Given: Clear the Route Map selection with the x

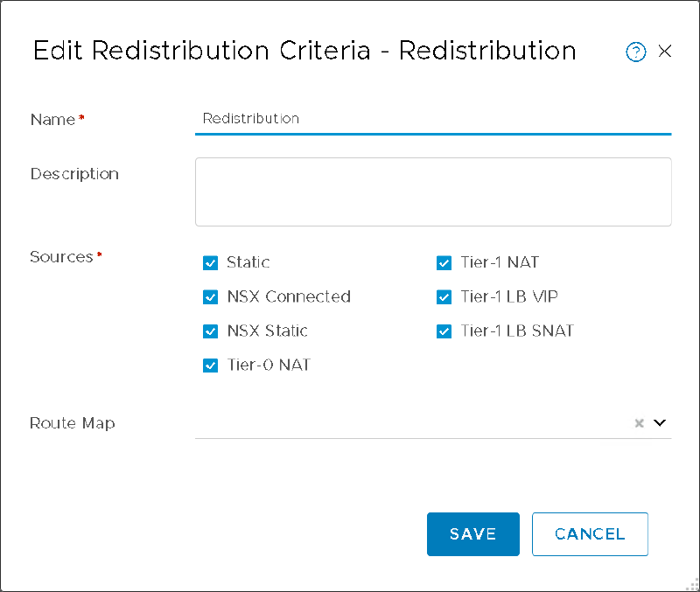Looking at the screenshot, I should (639, 422).
